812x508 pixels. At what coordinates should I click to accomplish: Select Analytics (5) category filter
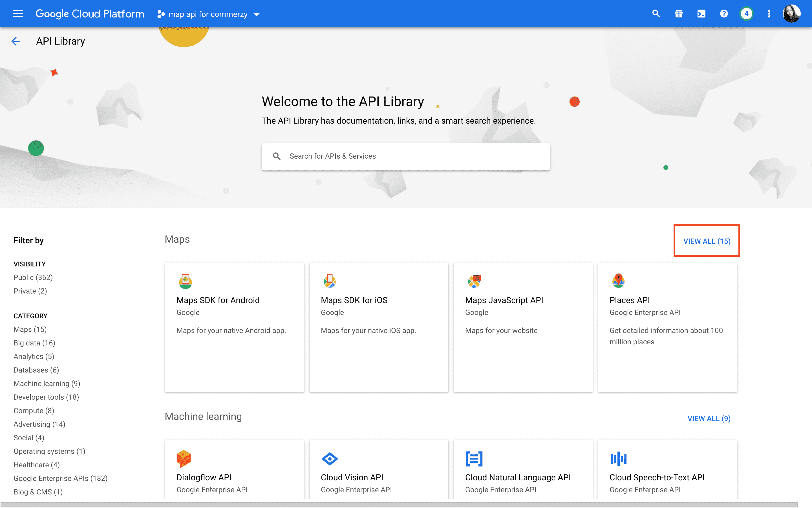34,356
